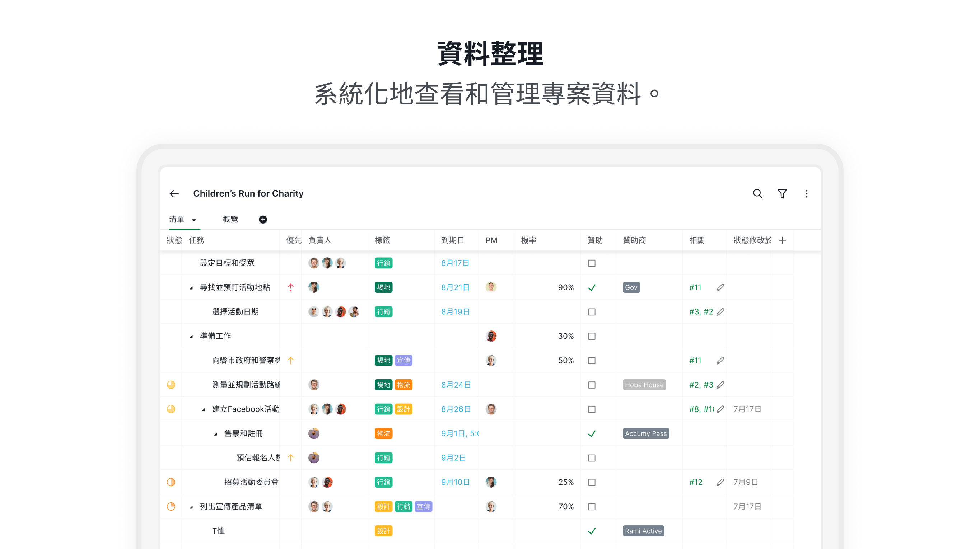Collapse the 準備工作 task group

[x=191, y=337]
